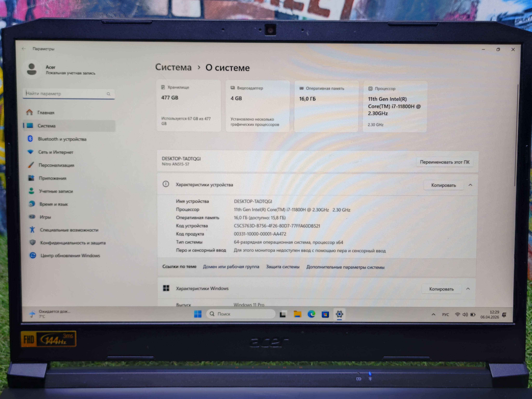
Task: Click Переименовать этот ПК button
Action: (x=444, y=162)
